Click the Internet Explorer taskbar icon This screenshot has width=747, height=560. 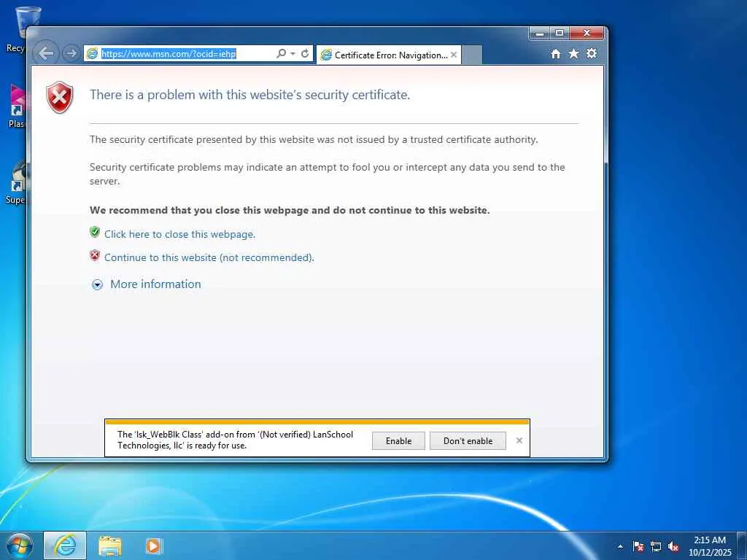(65, 545)
